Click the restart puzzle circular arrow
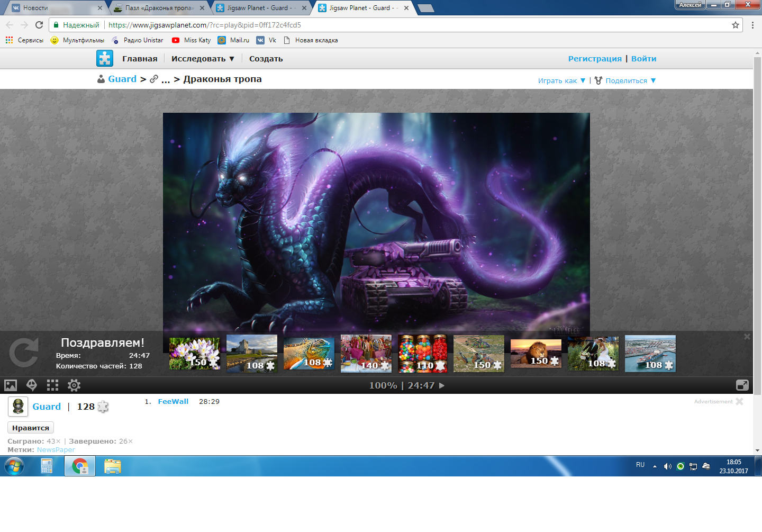This screenshot has width=762, height=532. point(24,353)
